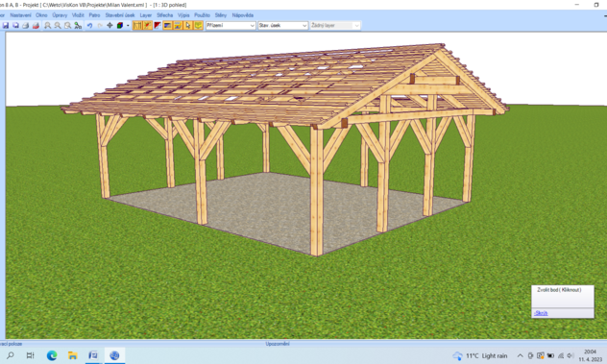This screenshot has height=364, width=607.
Task: Launch Microsoft Edge from the taskbar
Action: (x=52, y=355)
